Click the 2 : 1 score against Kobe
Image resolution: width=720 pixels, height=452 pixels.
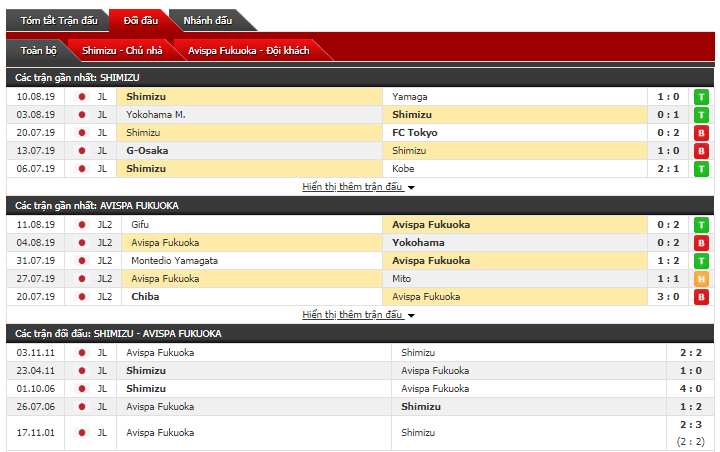[x=668, y=169]
